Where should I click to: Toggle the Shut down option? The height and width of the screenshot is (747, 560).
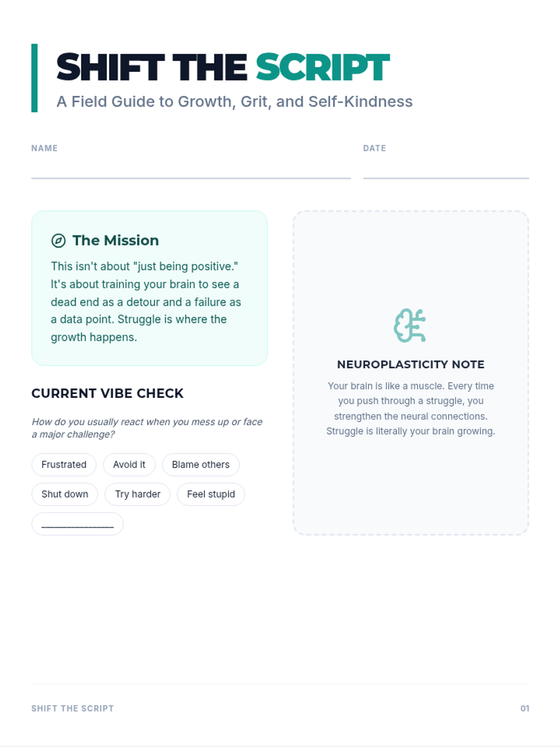click(x=65, y=494)
